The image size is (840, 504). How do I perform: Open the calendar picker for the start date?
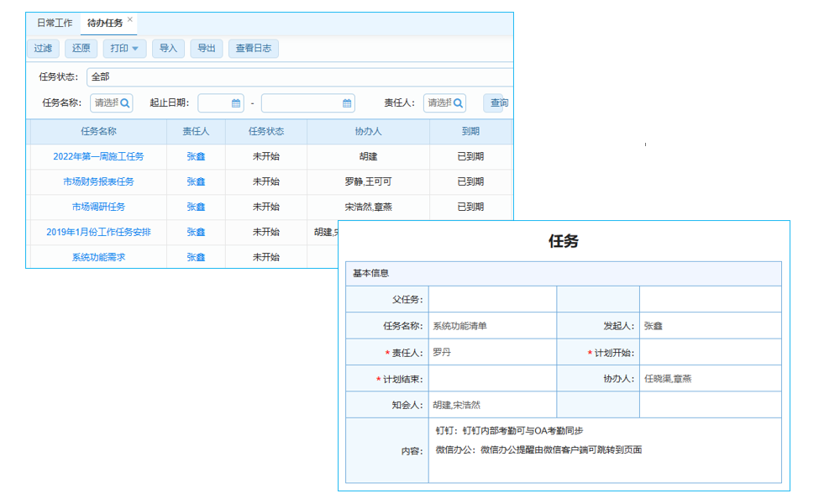pos(235,102)
